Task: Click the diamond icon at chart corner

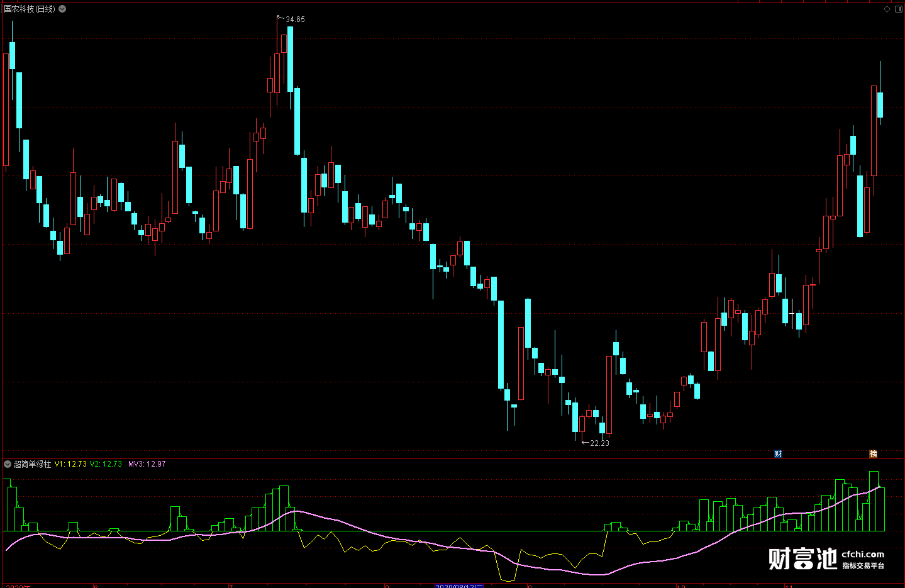Action: (x=887, y=9)
